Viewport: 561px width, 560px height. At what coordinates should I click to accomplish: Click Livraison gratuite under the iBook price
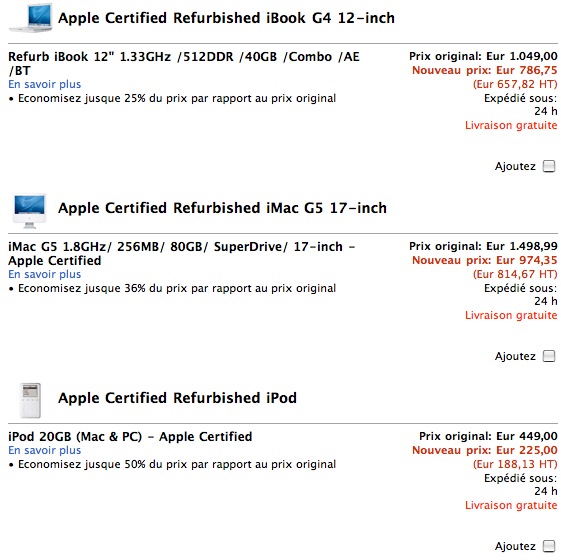(x=511, y=126)
